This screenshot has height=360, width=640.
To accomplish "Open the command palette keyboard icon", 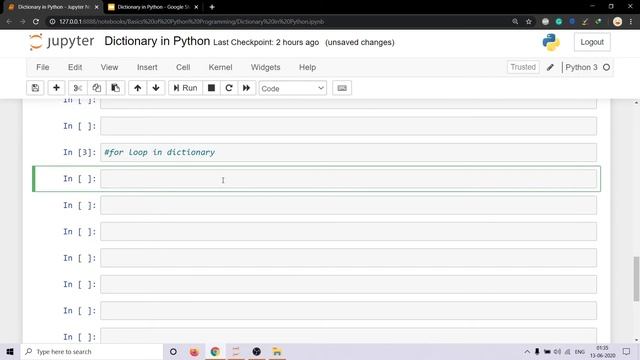I will pos(342,88).
